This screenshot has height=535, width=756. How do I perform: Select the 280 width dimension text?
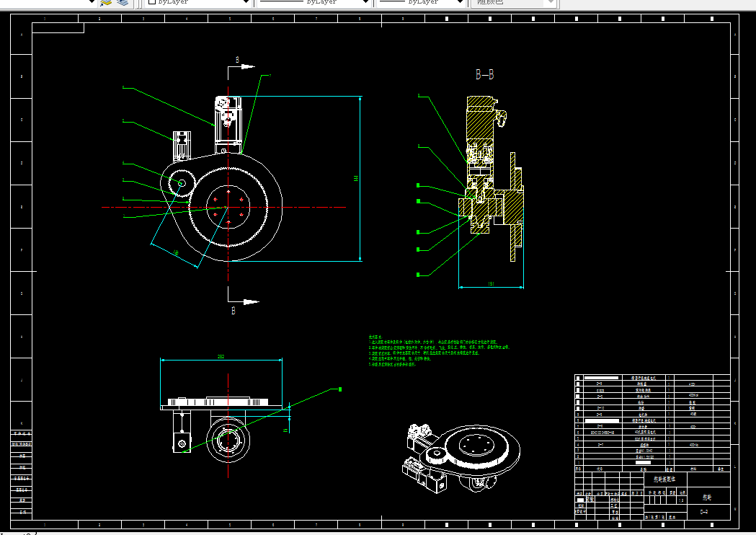221,356
